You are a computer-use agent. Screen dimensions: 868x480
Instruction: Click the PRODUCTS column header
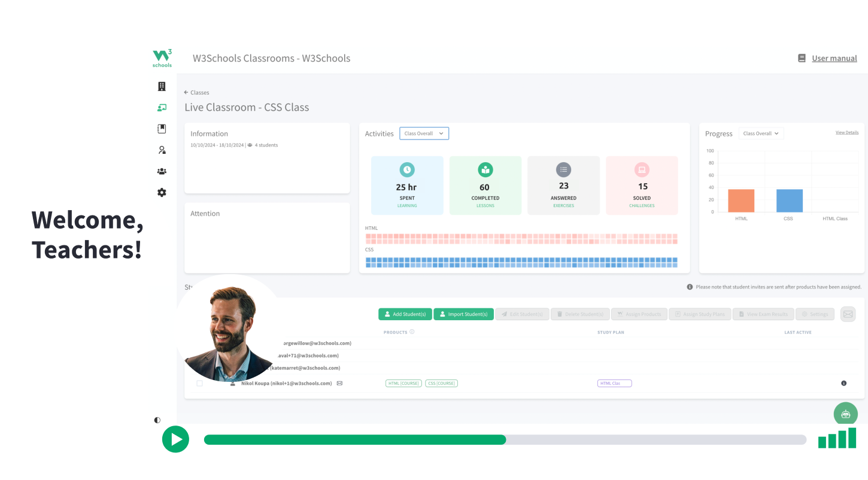tap(395, 332)
